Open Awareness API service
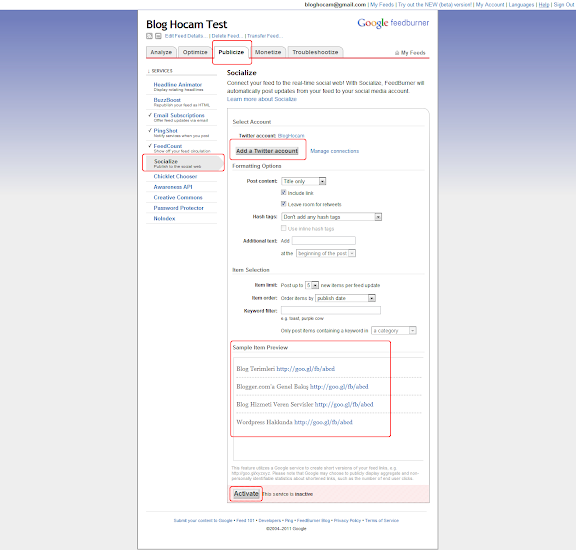The image size is (576, 550). tap(173, 187)
